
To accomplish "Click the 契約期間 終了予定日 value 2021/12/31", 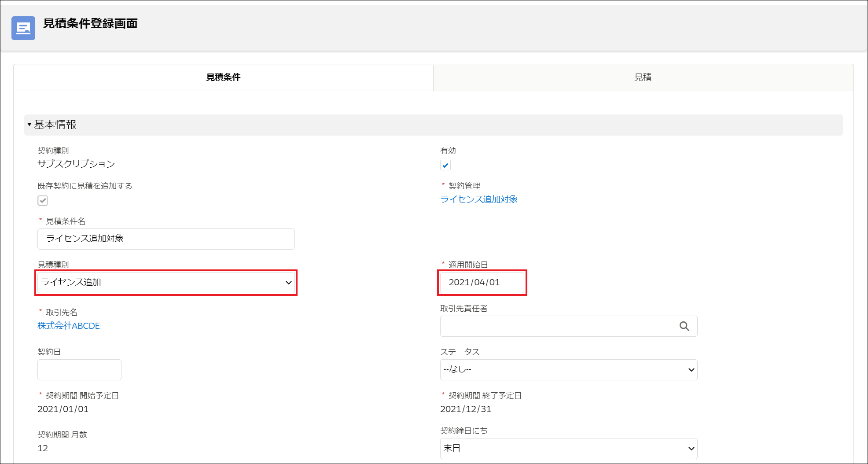I will (x=466, y=409).
